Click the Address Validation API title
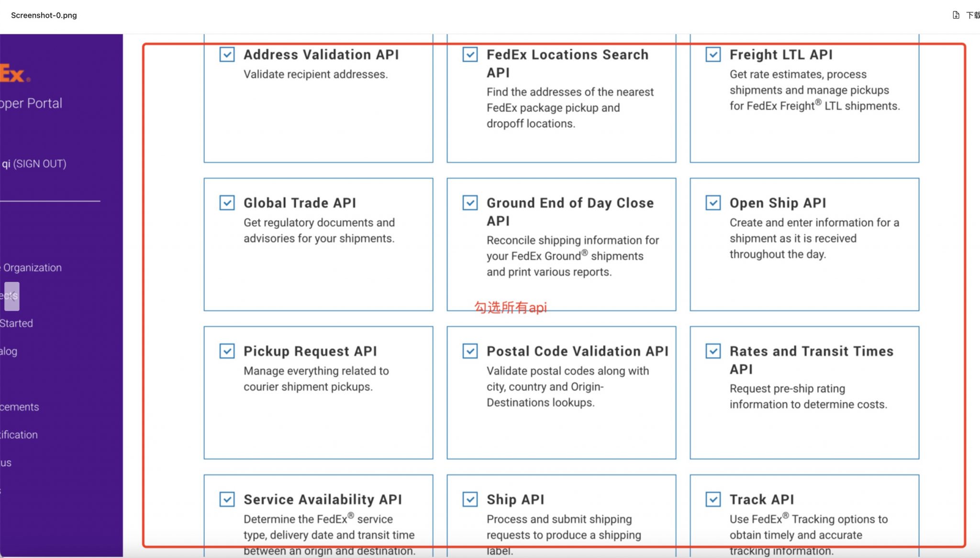Viewport: 980px width, 558px height. click(x=321, y=55)
